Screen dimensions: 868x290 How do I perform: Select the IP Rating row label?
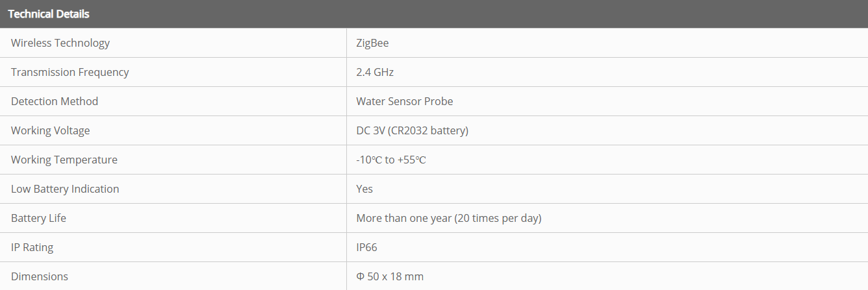point(32,247)
